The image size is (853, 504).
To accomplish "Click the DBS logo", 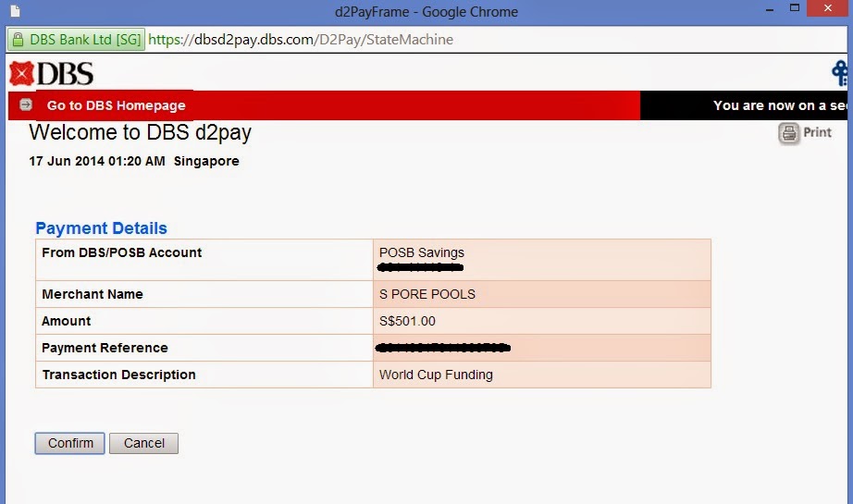I will 52,73.
